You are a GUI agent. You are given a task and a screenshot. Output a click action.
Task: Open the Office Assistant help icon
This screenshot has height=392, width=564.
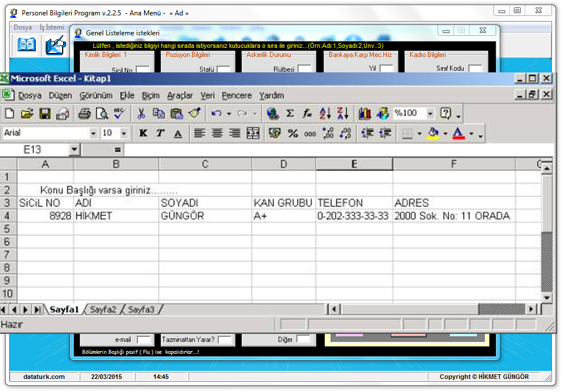click(446, 113)
